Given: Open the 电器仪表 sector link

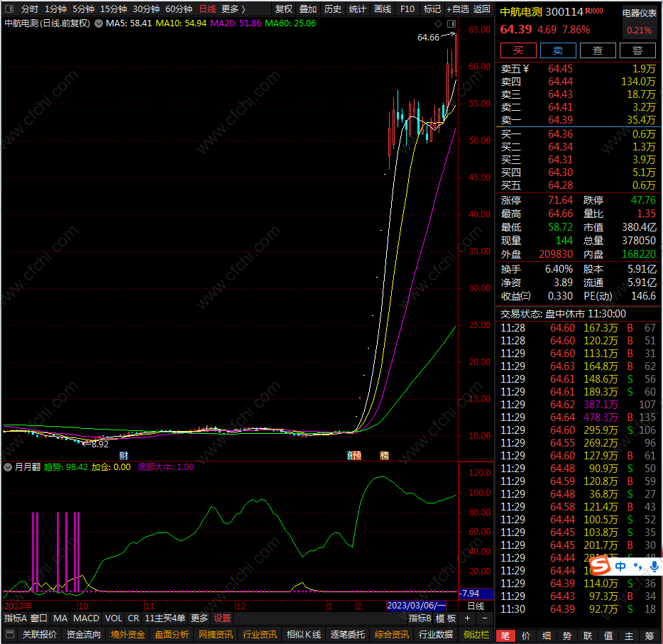Looking at the screenshot, I should click(640, 13).
